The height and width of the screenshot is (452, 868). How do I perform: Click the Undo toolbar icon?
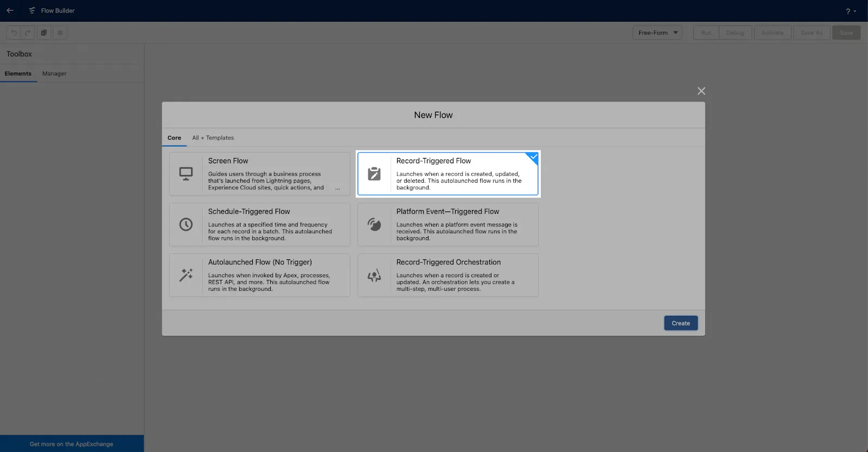click(x=14, y=33)
